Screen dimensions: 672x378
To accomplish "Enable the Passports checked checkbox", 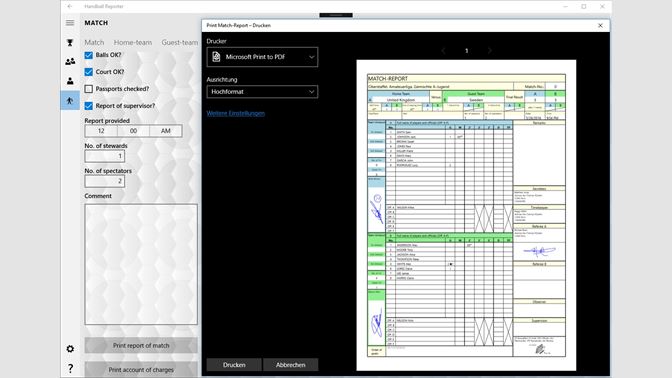I will [x=89, y=89].
